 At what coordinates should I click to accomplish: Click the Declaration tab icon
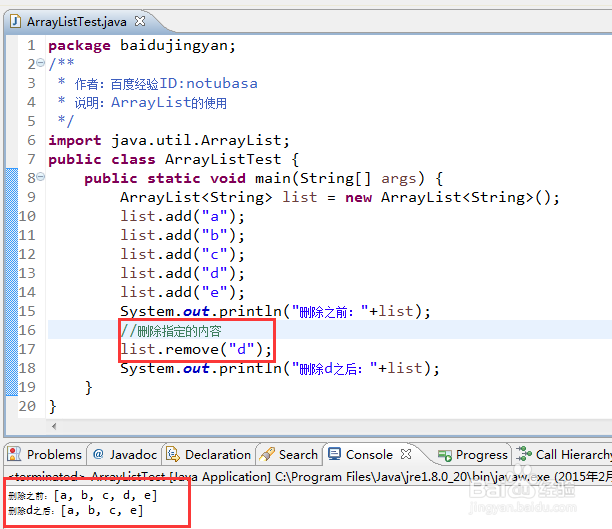(173, 454)
